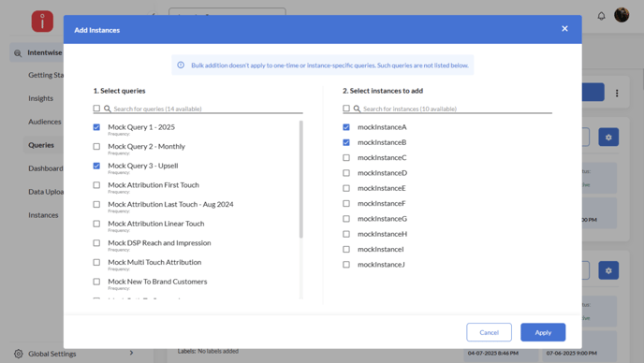Check mockInstanceC checkbox

point(346,158)
